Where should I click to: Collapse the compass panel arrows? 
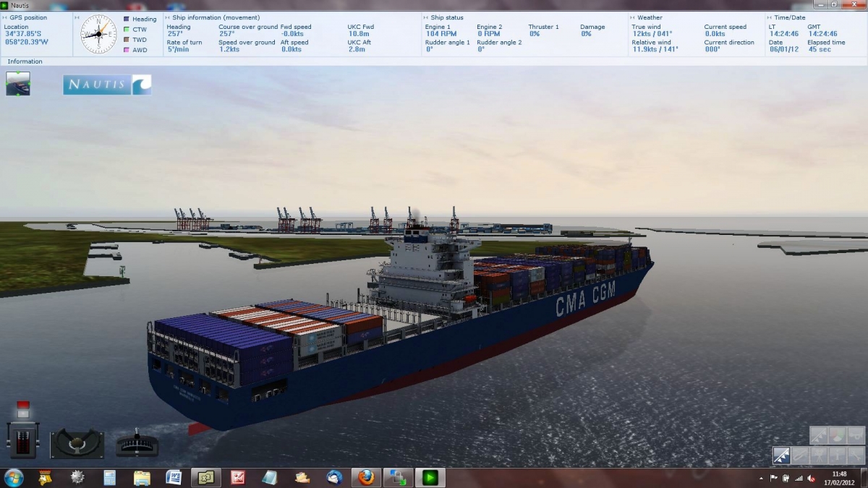(77, 17)
